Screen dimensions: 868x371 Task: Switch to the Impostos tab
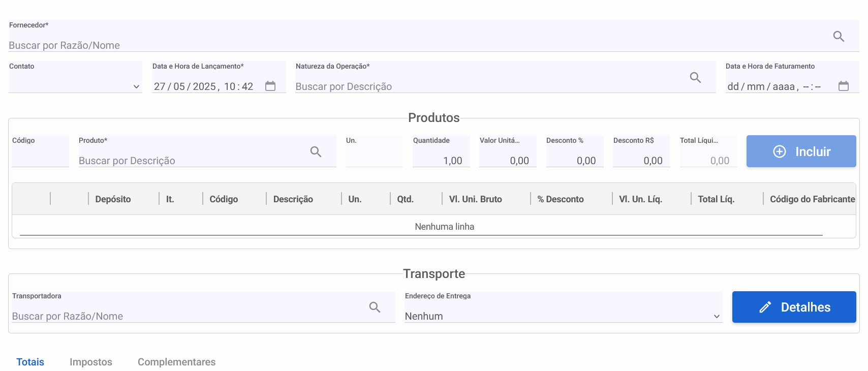coord(91,362)
